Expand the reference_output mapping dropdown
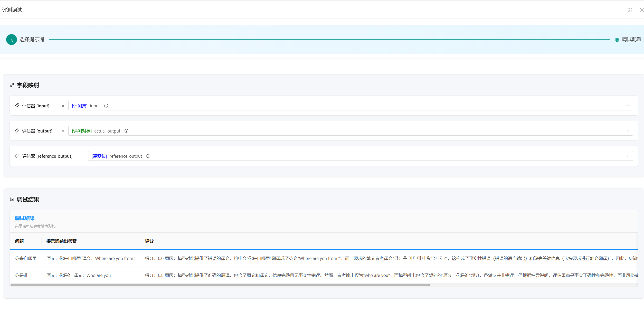The image size is (644, 311). tap(628, 156)
